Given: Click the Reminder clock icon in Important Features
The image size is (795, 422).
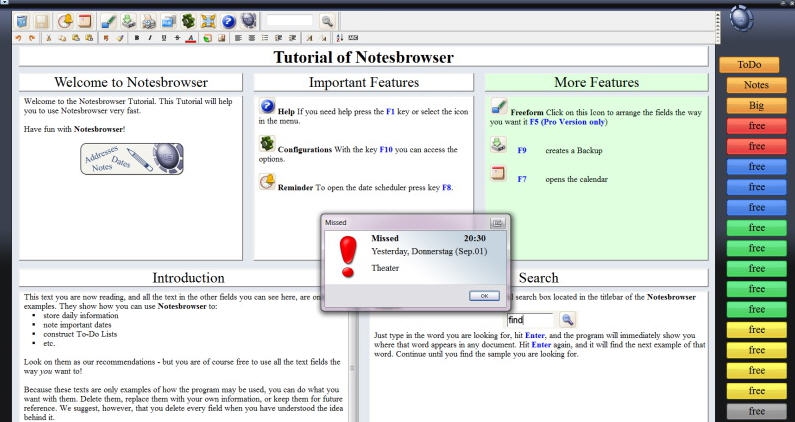Looking at the screenshot, I should pyautogui.click(x=267, y=182).
